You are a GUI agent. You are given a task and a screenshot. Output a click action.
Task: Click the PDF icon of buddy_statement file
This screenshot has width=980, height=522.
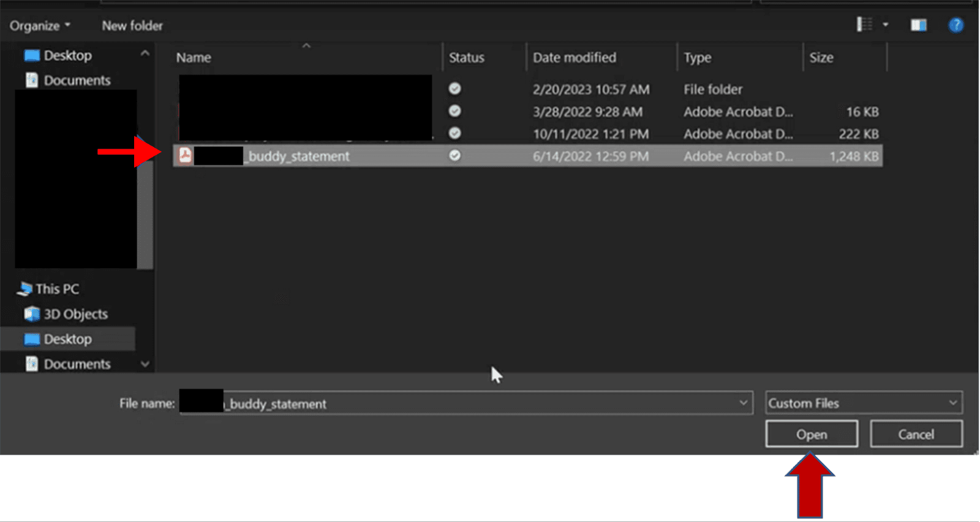pyautogui.click(x=185, y=155)
